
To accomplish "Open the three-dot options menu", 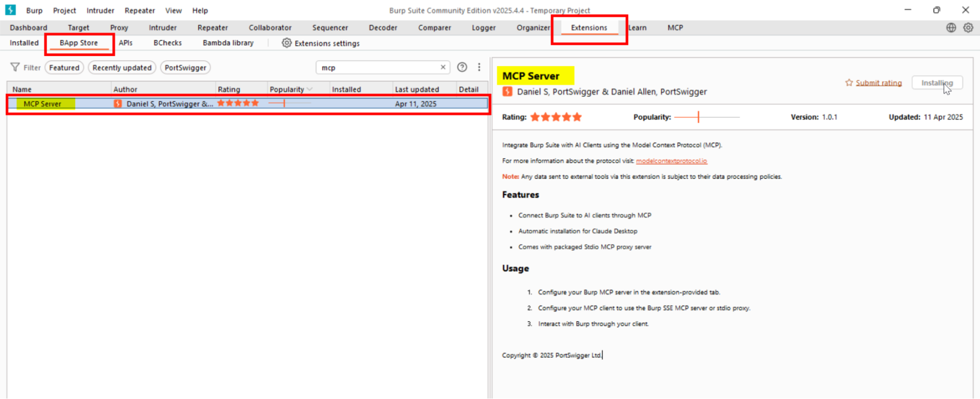I will pyautogui.click(x=479, y=67).
